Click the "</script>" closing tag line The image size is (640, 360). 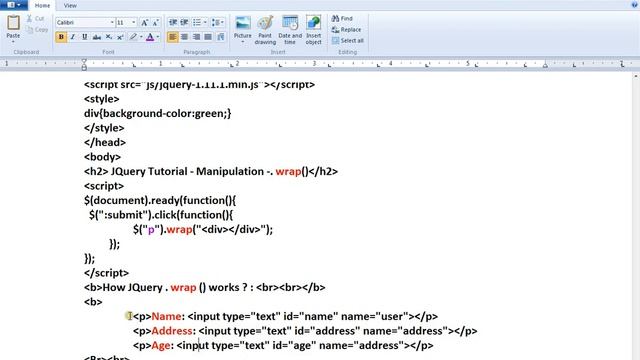(x=107, y=273)
